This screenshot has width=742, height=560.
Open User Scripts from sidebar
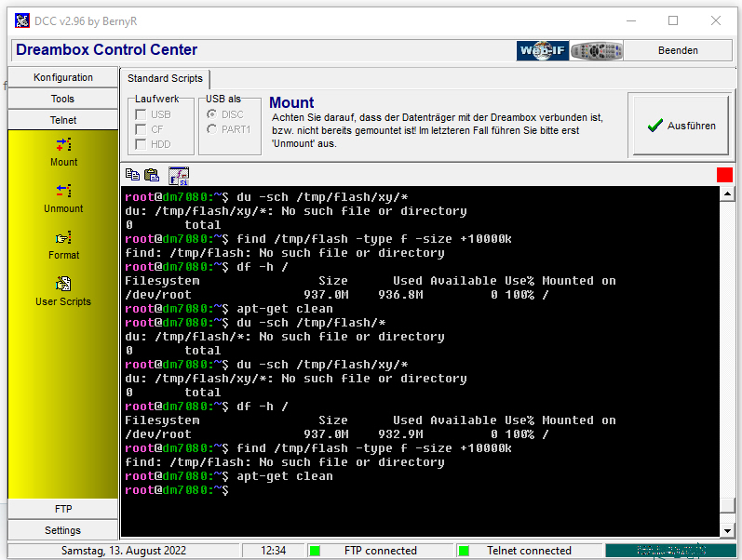pyautogui.click(x=63, y=285)
